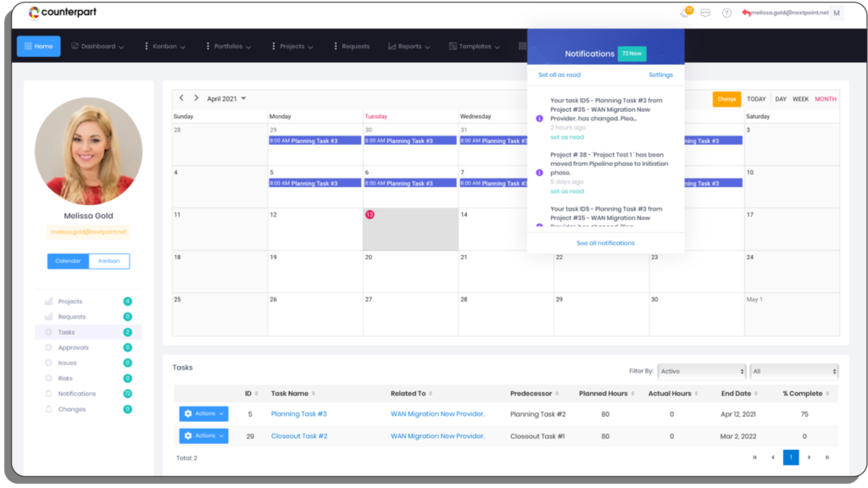The image size is (868, 488).
Task: Click See all notifications link
Action: [605, 243]
